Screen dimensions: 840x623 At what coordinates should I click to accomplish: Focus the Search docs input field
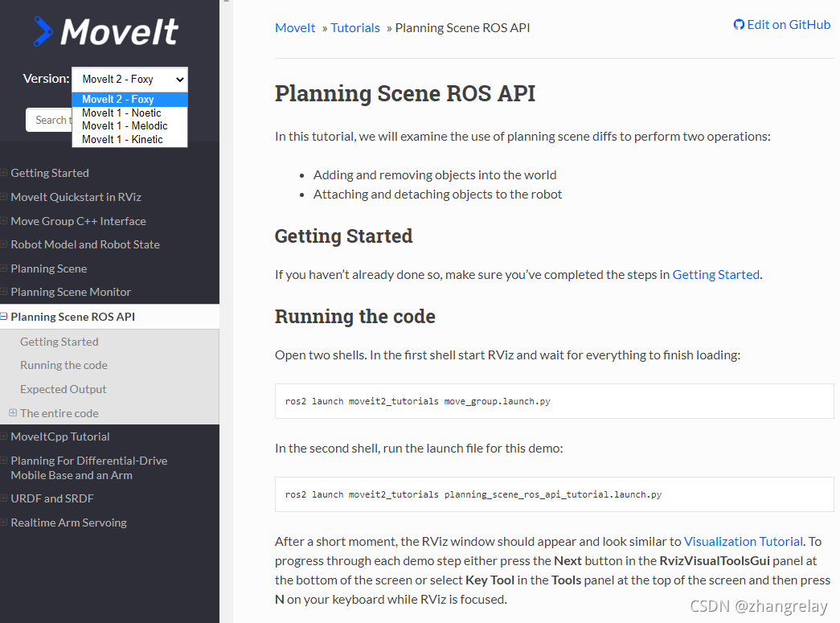(49, 120)
